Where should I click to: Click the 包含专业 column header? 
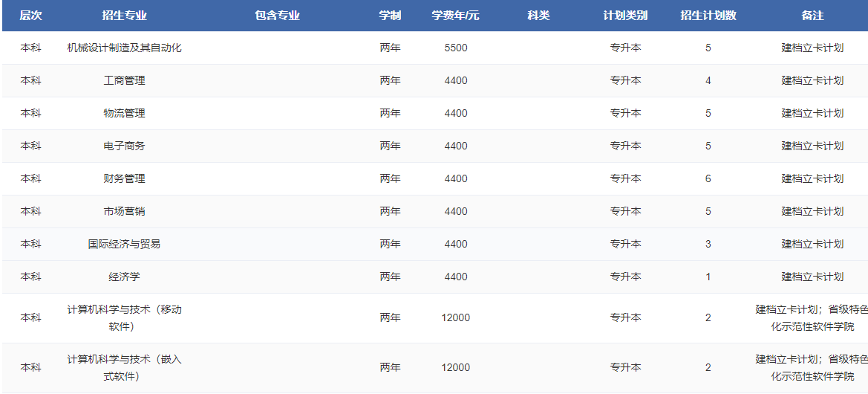point(277,16)
